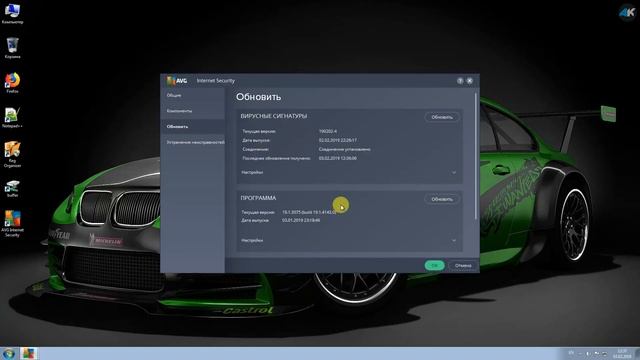This screenshot has height=360, width=640.
Task: Click the Обновить page title
Action: coord(258,97)
